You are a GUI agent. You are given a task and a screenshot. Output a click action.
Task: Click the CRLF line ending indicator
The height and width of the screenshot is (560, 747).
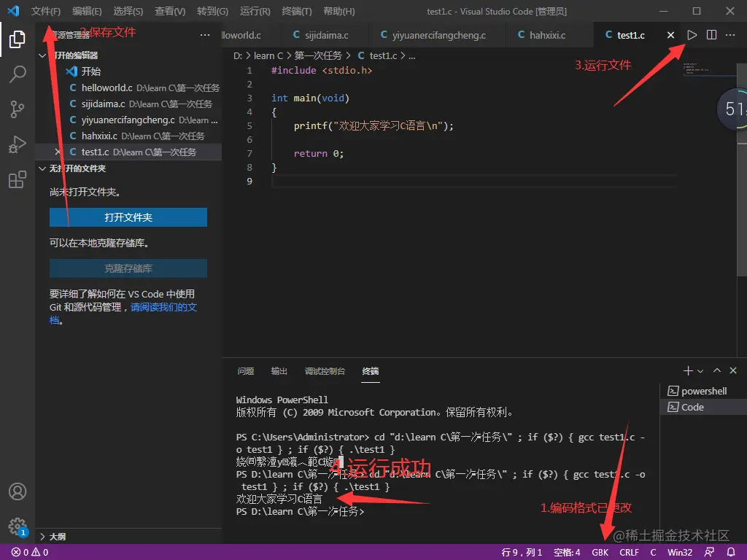630,553
